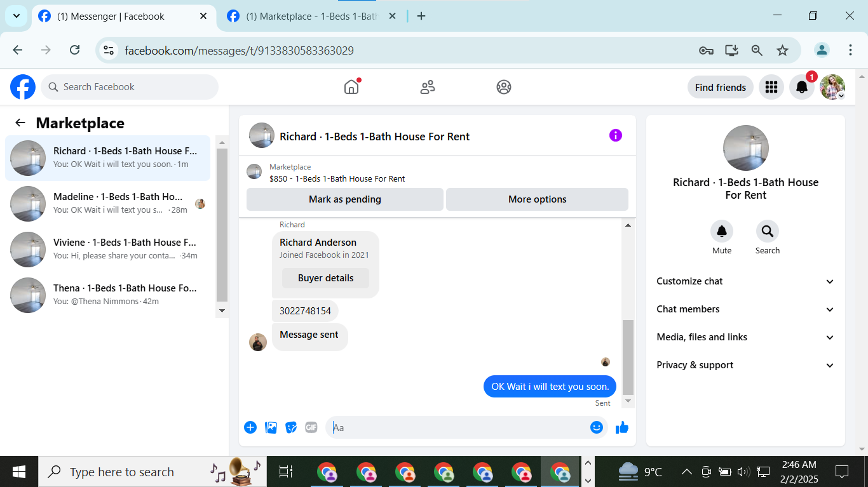Open the Windows notification center icon
The height and width of the screenshot is (487, 868).
tap(842, 472)
